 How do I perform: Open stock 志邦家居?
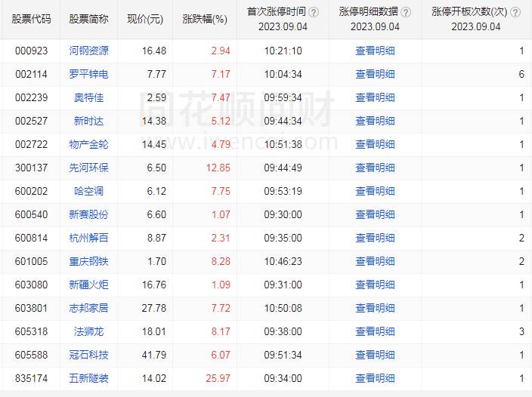tap(89, 308)
